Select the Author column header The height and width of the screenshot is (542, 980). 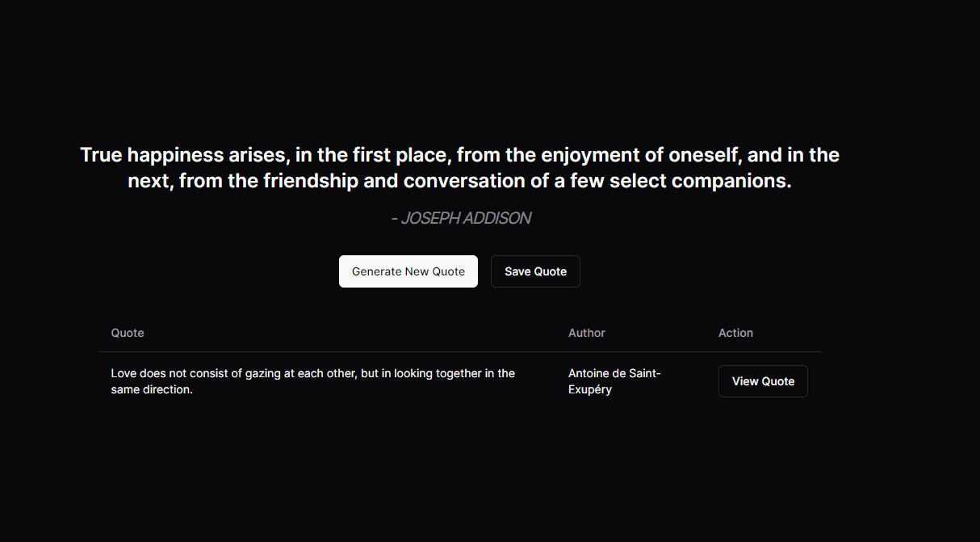pyautogui.click(x=586, y=333)
